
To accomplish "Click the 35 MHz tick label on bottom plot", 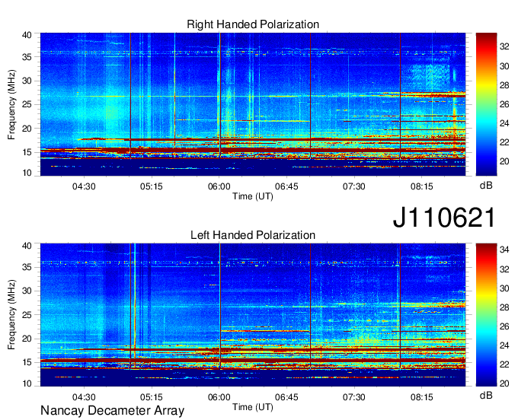I will pyautogui.click(x=27, y=267).
